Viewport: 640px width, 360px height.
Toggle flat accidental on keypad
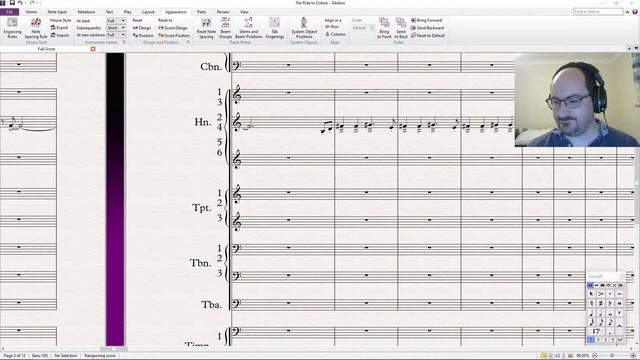[x=610, y=304]
